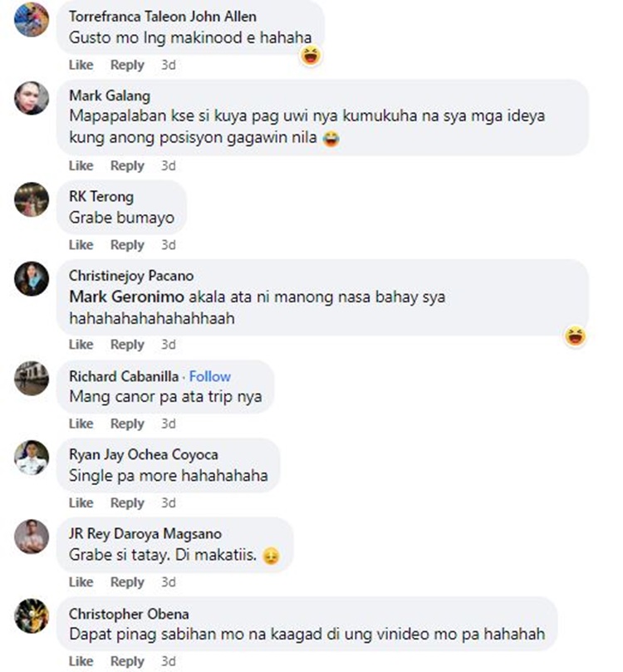Screen dimensions: 623x672
Task: Click 3d timestamp on JR Rey's comment
Action: coord(169,582)
